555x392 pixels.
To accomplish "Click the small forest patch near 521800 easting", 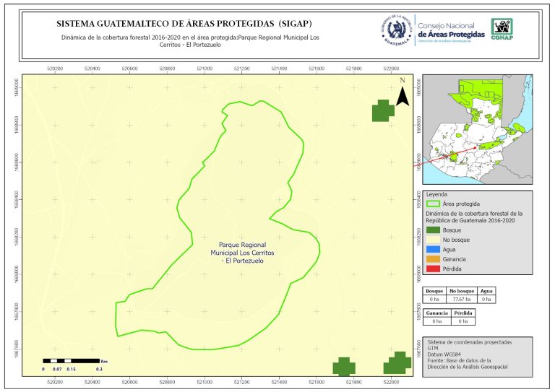I will point(345,366).
